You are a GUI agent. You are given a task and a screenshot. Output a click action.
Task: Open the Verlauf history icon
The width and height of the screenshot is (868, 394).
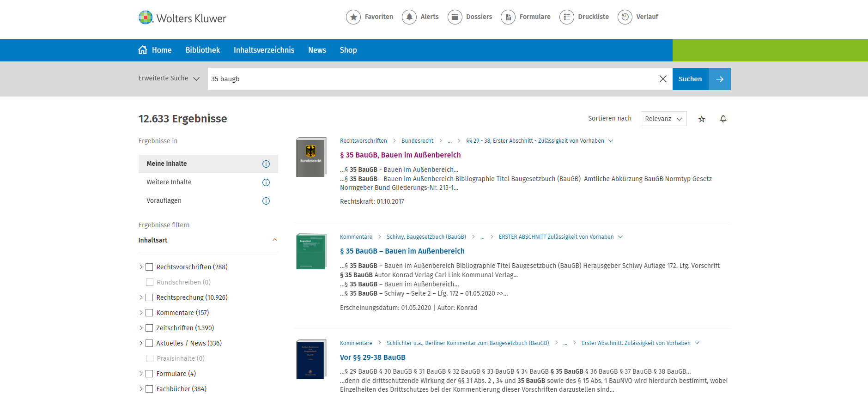(625, 17)
